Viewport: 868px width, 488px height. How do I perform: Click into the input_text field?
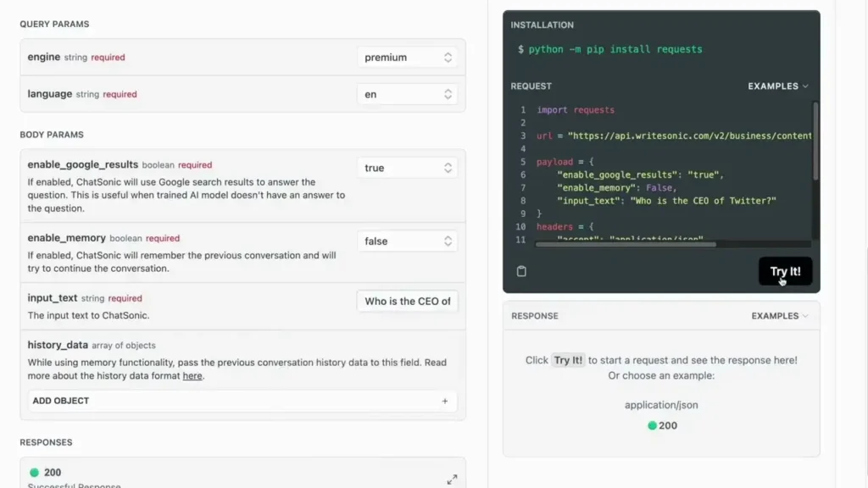click(407, 301)
